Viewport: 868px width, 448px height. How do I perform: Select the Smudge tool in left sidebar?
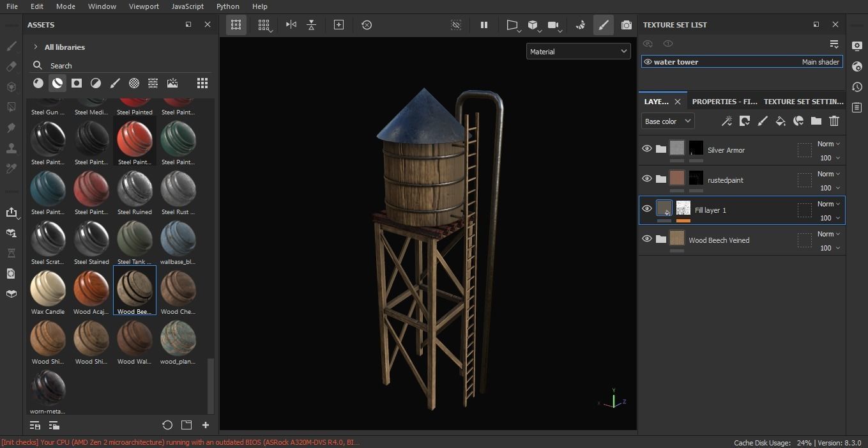point(11,128)
